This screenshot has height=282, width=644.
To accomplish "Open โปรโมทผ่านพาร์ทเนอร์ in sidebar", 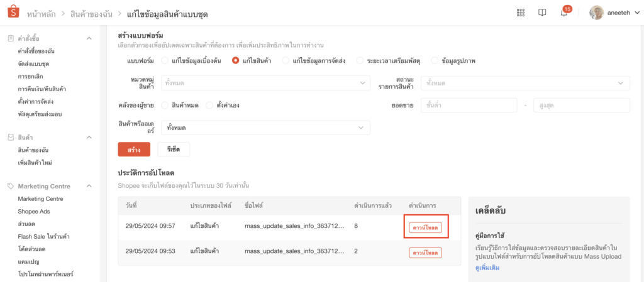I will (45, 274).
